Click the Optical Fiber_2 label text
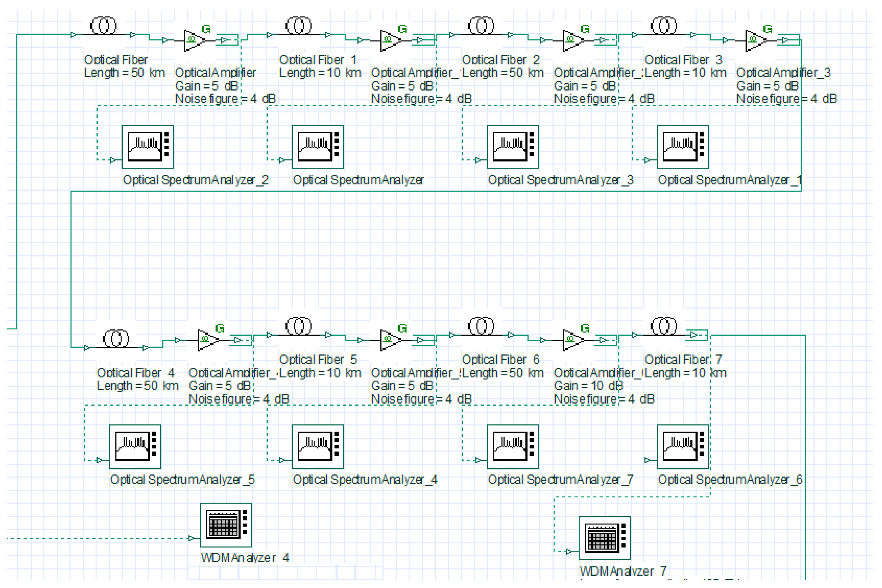Viewport: 882px width, 588px height. click(x=500, y=60)
